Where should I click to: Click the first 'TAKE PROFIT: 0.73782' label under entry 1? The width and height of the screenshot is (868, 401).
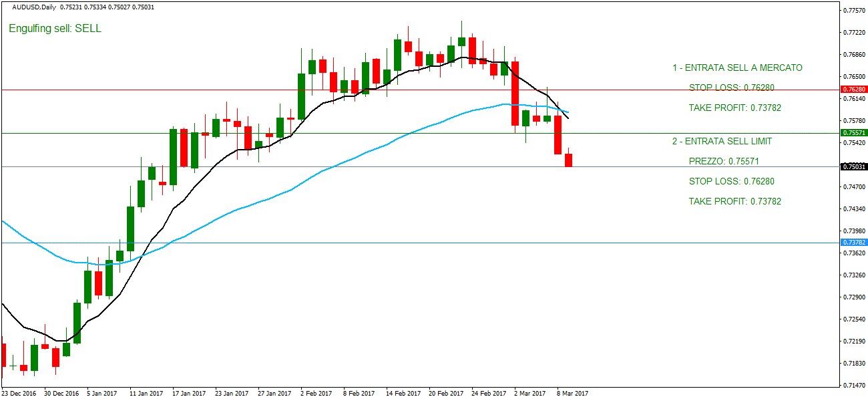tap(735, 108)
